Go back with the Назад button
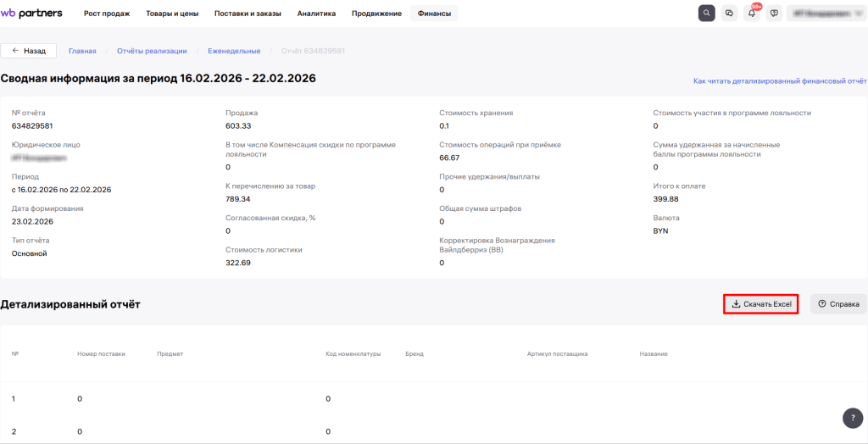Image resolution: width=868 pixels, height=444 pixels. [x=29, y=50]
